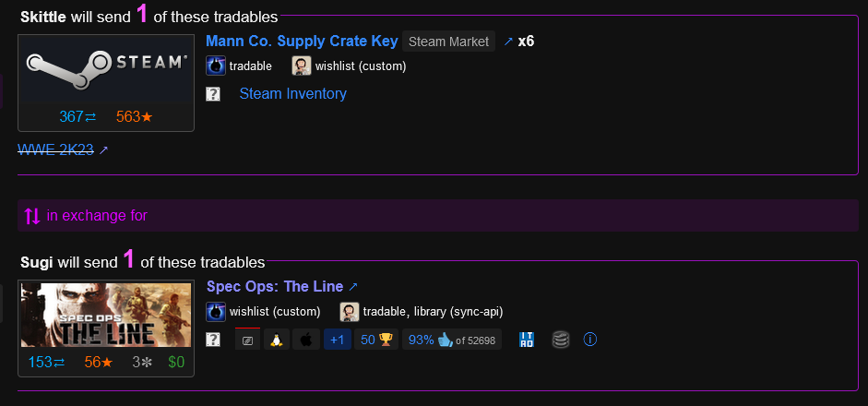The width and height of the screenshot is (868, 406).
Task: Click the 93% thumbs-up review rating
Action: click(x=452, y=340)
